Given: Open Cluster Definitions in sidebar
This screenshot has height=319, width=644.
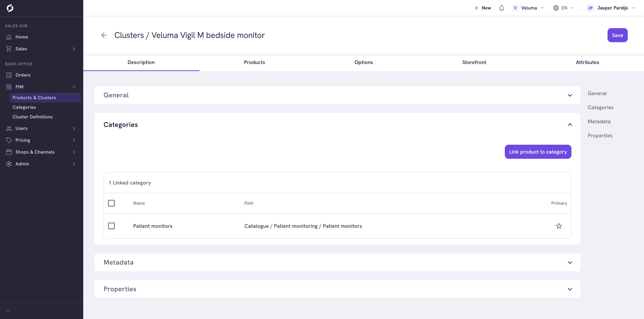Looking at the screenshot, I should pyautogui.click(x=33, y=117).
